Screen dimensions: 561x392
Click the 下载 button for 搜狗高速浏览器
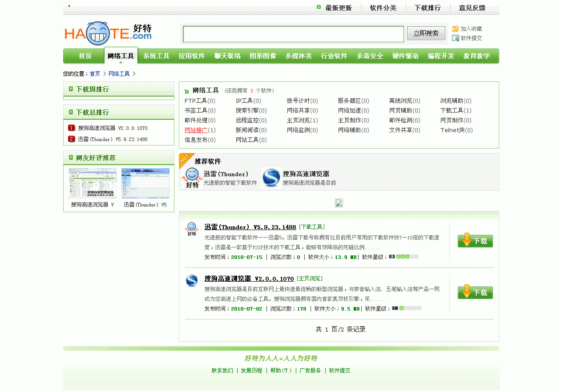click(x=475, y=292)
